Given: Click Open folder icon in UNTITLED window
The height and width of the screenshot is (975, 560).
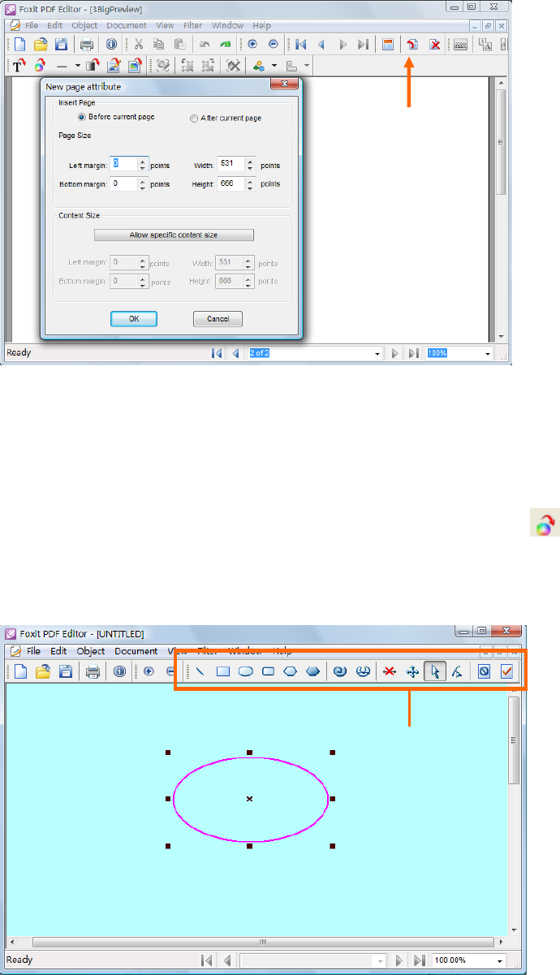Looking at the screenshot, I should pyautogui.click(x=41, y=671).
